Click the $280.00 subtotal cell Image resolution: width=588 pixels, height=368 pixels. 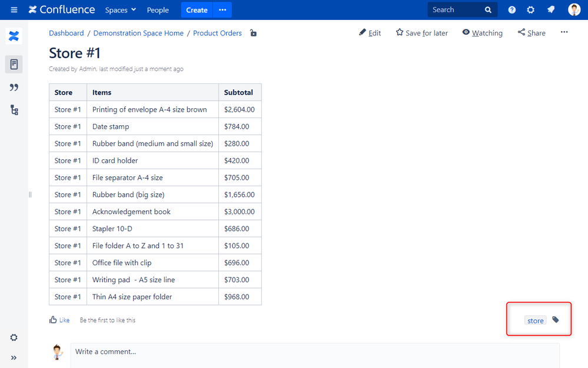click(240, 144)
